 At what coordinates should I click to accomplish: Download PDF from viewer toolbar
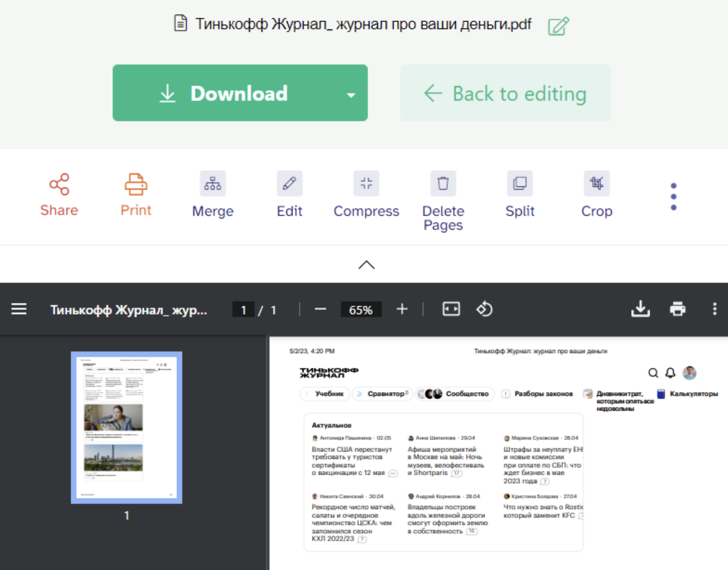(640, 309)
